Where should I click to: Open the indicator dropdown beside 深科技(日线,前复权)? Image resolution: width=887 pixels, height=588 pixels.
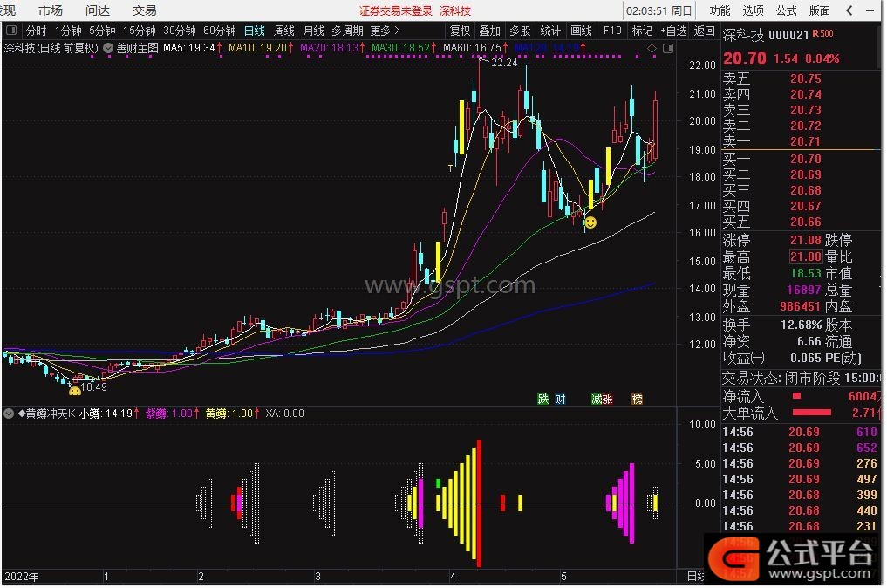point(108,49)
